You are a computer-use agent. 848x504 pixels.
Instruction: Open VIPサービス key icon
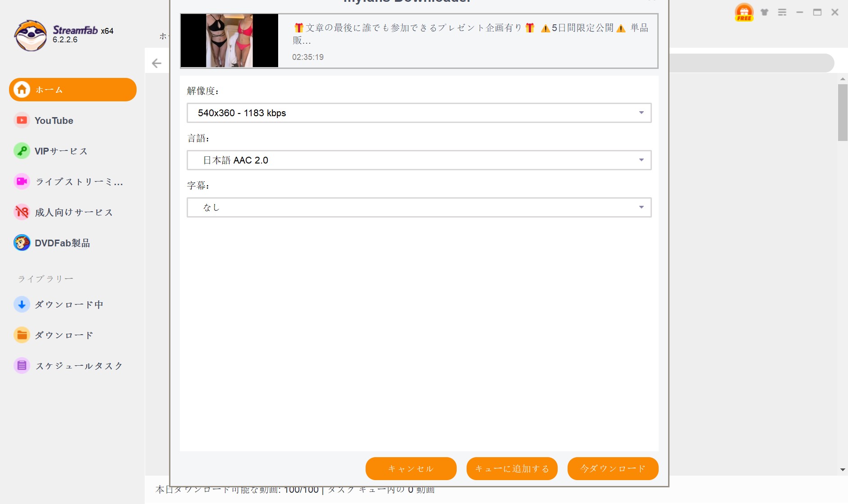click(x=22, y=151)
